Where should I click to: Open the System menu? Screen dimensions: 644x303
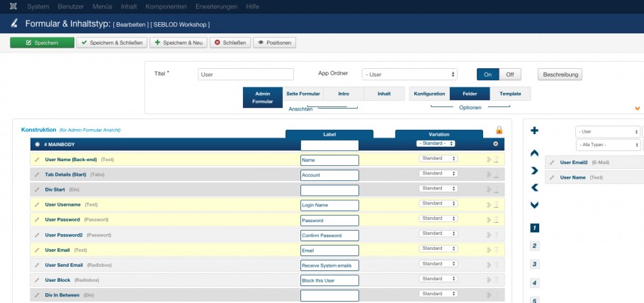pyautogui.click(x=38, y=6)
